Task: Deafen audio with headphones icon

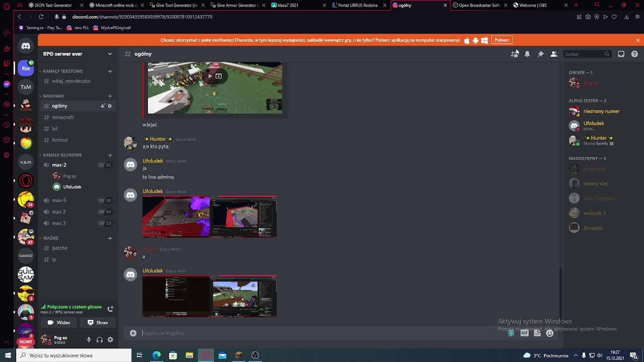Action: pos(100,340)
